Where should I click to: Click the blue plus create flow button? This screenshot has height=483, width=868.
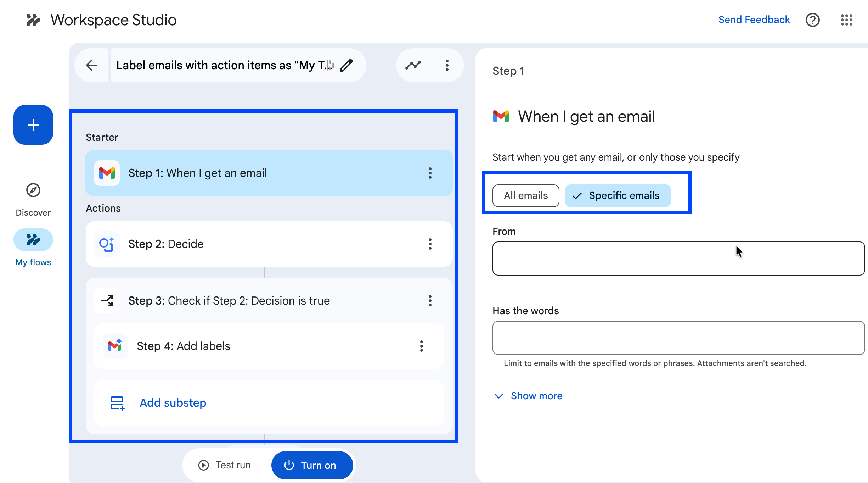point(33,125)
